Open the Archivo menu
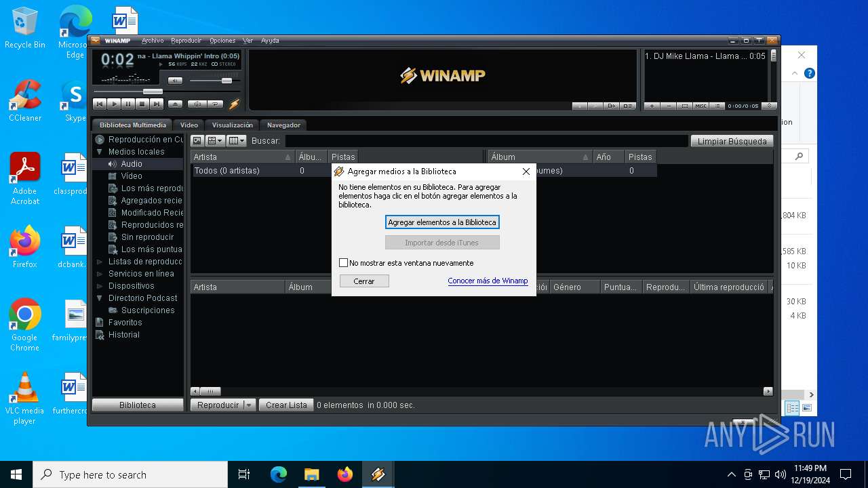Image resolution: width=868 pixels, height=488 pixels. tap(153, 41)
